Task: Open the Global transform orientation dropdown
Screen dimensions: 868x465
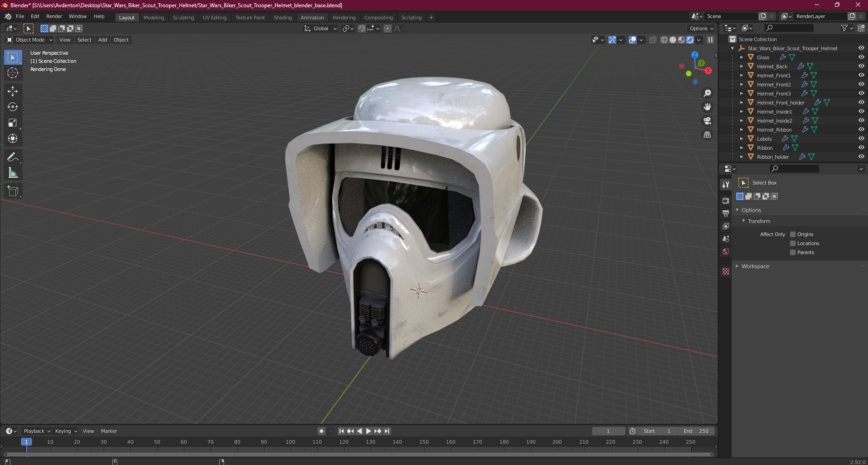Action: click(x=321, y=28)
